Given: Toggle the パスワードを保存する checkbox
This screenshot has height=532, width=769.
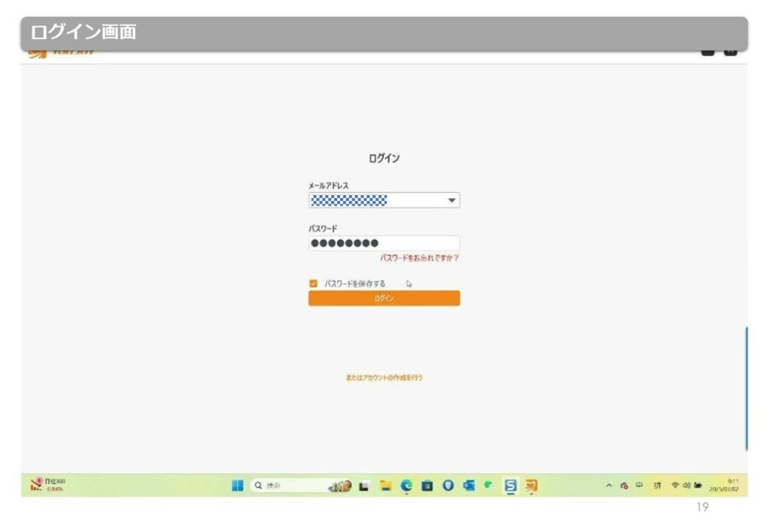Looking at the screenshot, I should pyautogui.click(x=313, y=284).
